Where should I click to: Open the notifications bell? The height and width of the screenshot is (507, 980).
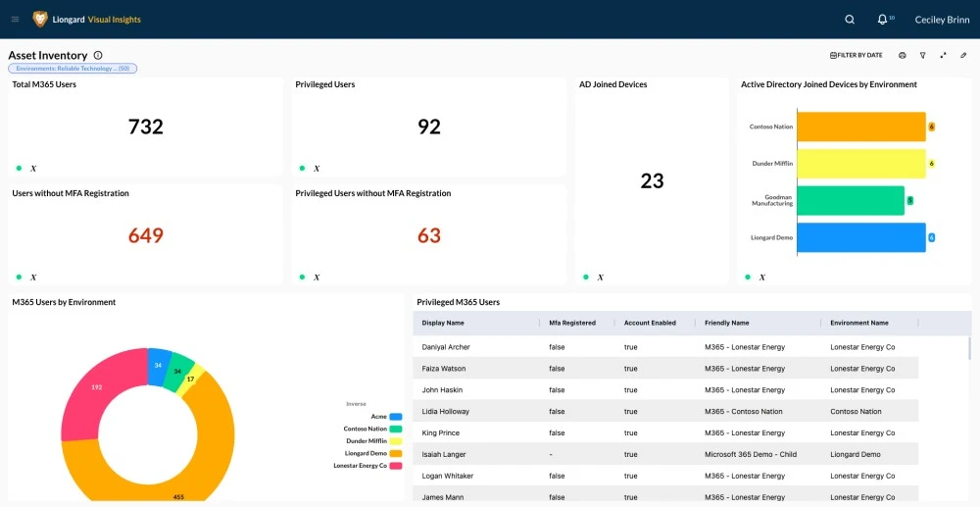883,20
